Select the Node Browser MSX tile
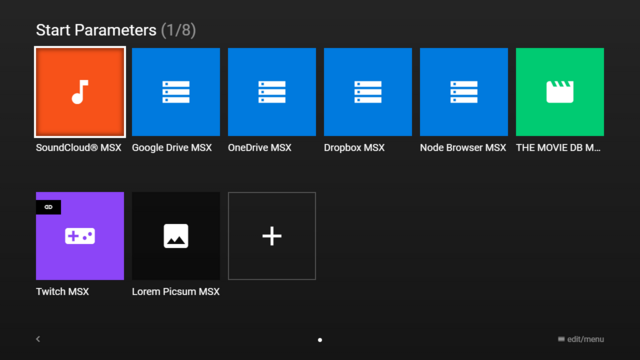640x360 pixels. click(x=464, y=92)
